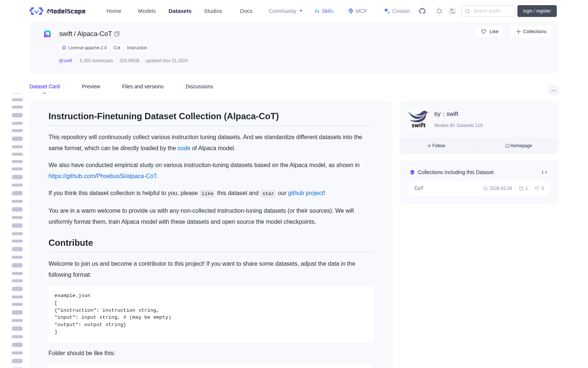This screenshot has height=368, width=588.
Task: Open the swift Homepage link
Action: tap(519, 146)
